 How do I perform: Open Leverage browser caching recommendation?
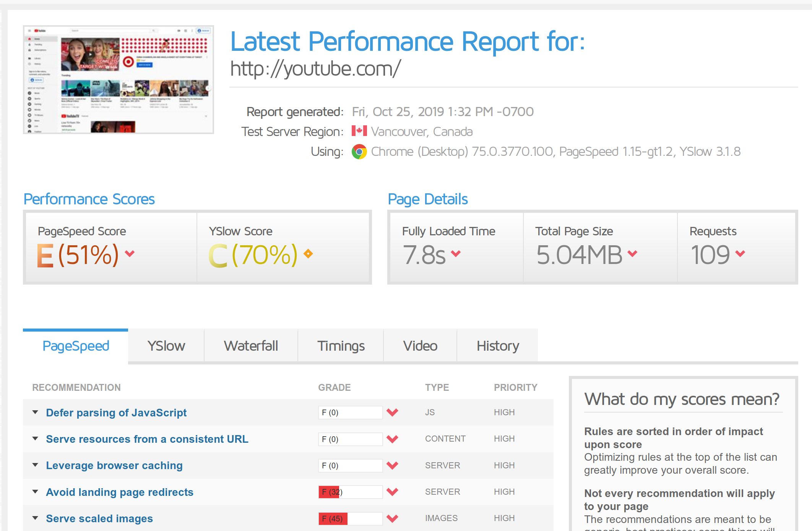114,465
